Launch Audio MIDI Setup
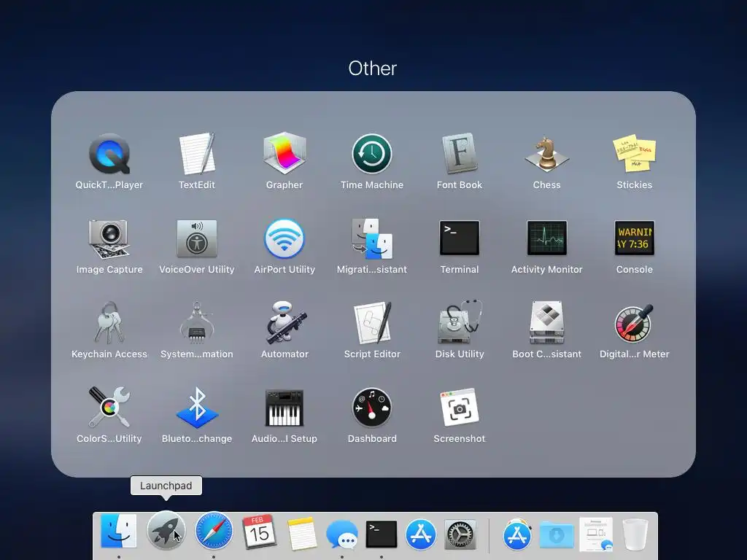 (285, 408)
